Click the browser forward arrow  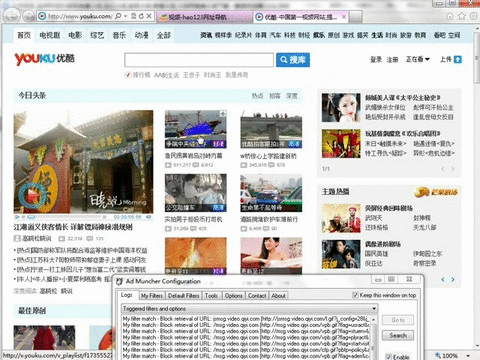click(x=29, y=16)
